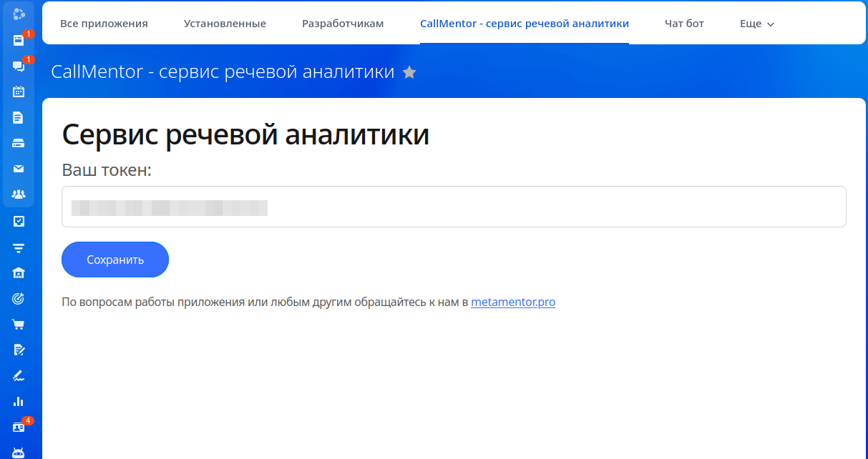This screenshot has width=868, height=459.
Task: Open the "Установленные" tab
Action: (x=225, y=24)
